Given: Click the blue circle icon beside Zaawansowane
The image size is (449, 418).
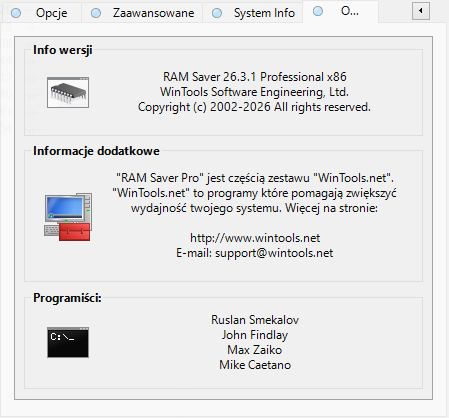Looking at the screenshot, I should tap(96, 13).
